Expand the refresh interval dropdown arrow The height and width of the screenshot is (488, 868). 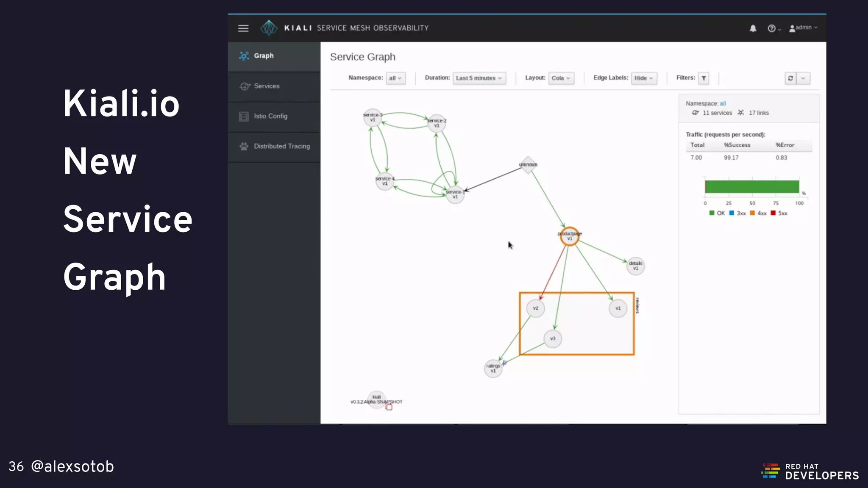click(x=803, y=78)
